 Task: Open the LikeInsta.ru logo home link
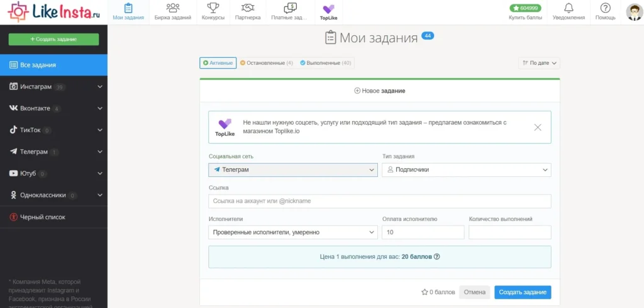(53, 11)
